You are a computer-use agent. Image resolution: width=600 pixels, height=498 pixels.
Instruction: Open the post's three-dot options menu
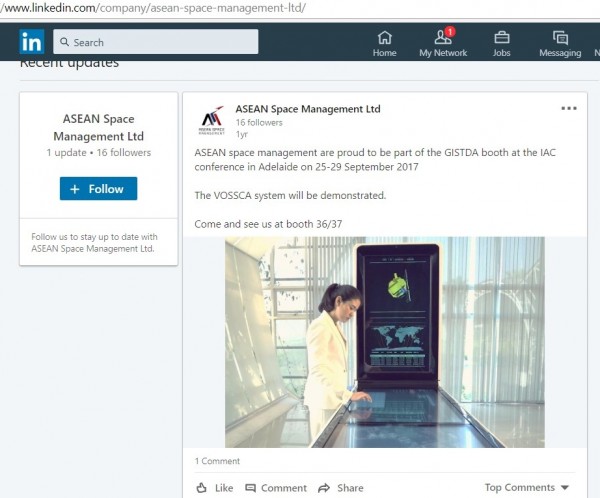(x=568, y=108)
